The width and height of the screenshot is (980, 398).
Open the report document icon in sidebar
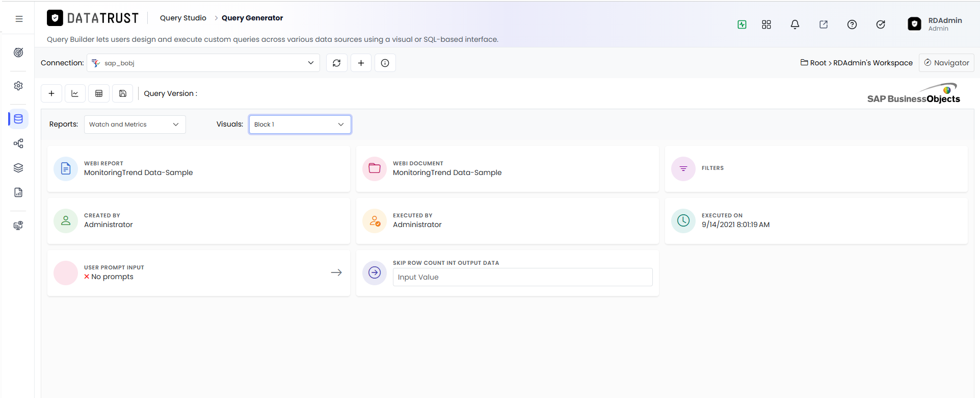[x=18, y=192]
